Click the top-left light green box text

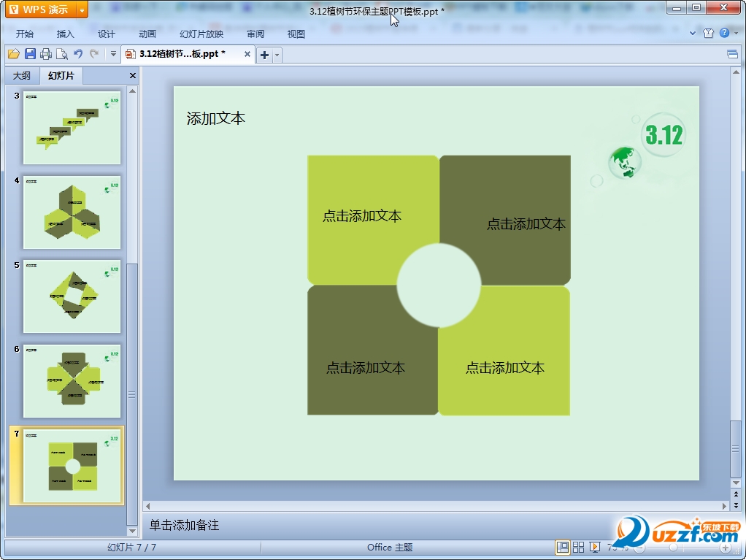pos(362,216)
